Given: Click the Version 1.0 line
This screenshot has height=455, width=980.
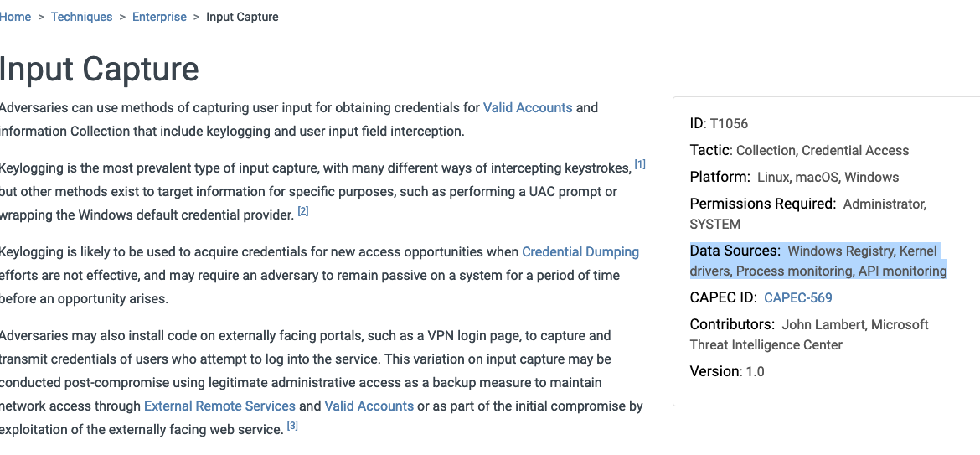Looking at the screenshot, I should 727,371.
